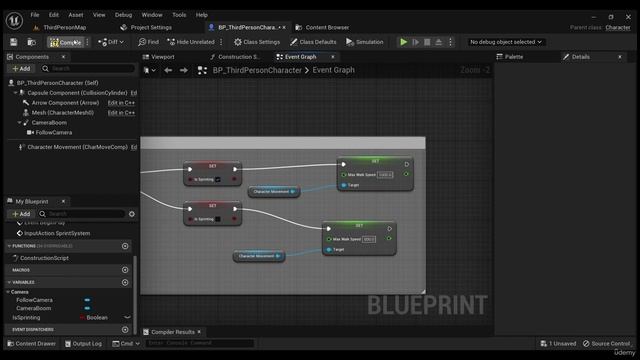Click the browse to asset icon
This screenshot has height=360, width=640.
(31, 42)
